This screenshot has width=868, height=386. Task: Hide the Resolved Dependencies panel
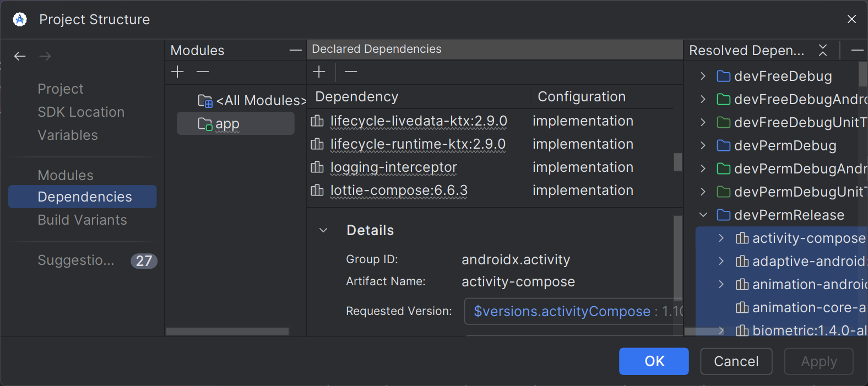coord(857,50)
